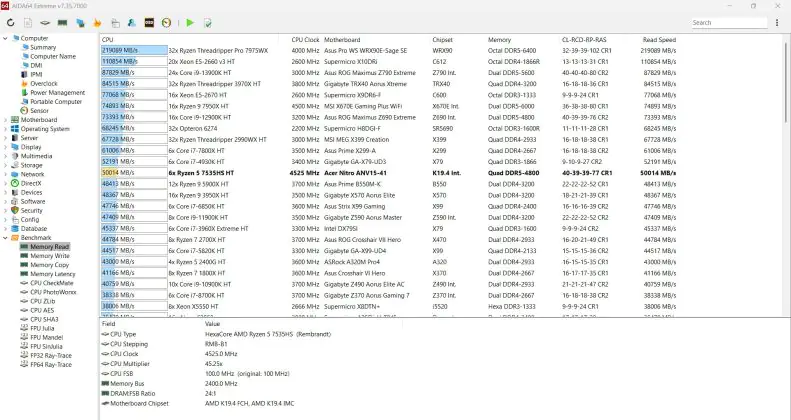791x420 pixels.
Task: Select the DMI tree item
Action: 36,66
